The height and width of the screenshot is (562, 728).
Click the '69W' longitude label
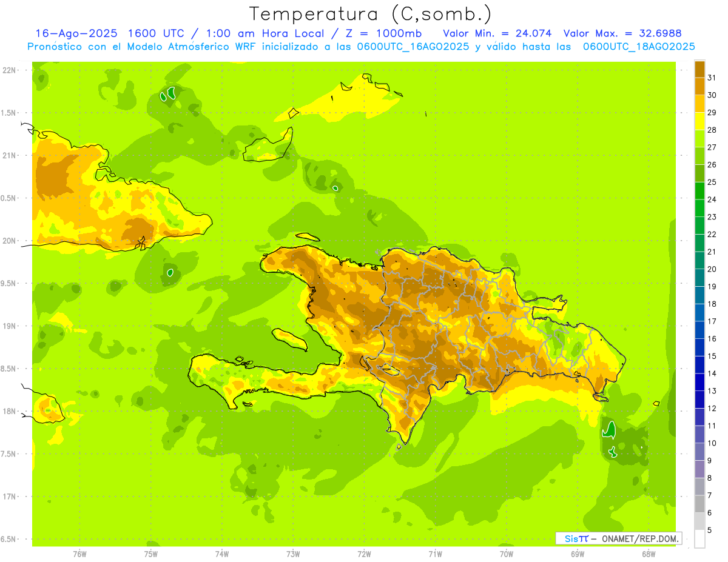pos(578,554)
